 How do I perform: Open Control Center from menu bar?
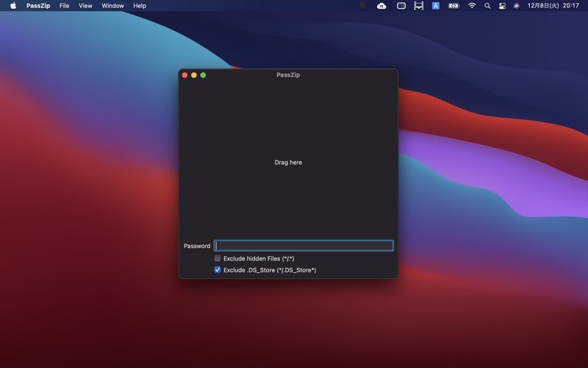tap(502, 6)
